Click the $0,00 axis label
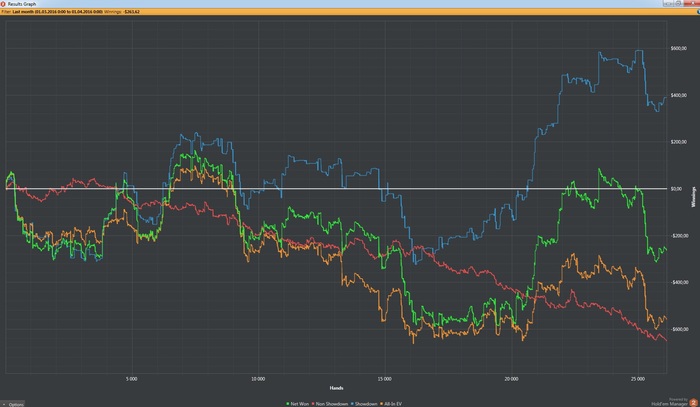 tap(676, 189)
